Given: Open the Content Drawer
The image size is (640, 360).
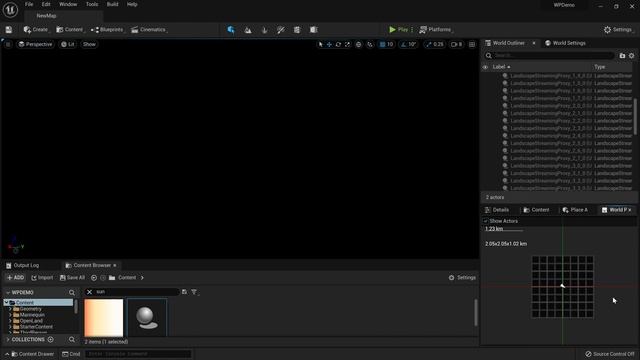Looking at the screenshot, I should click(x=33, y=354).
